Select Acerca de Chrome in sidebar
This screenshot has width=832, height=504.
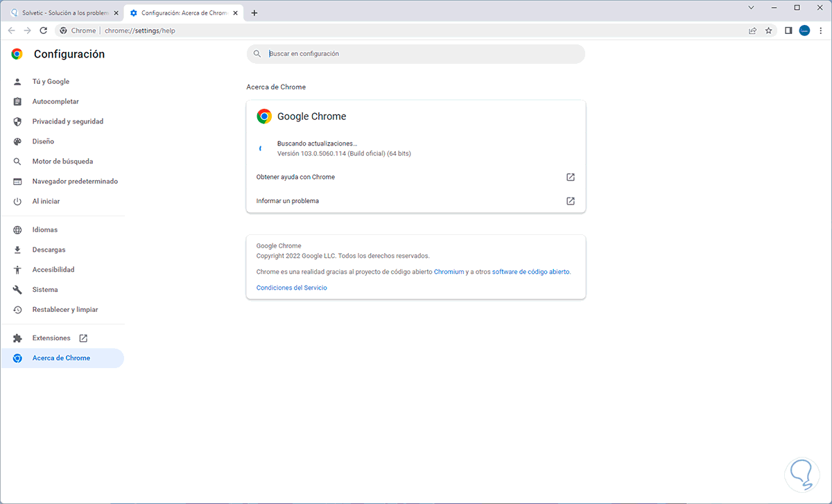pyautogui.click(x=62, y=358)
